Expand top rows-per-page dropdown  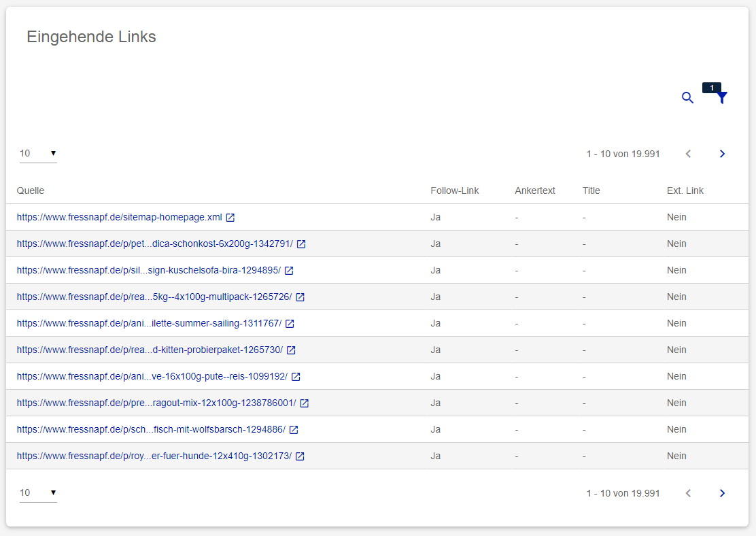click(38, 154)
